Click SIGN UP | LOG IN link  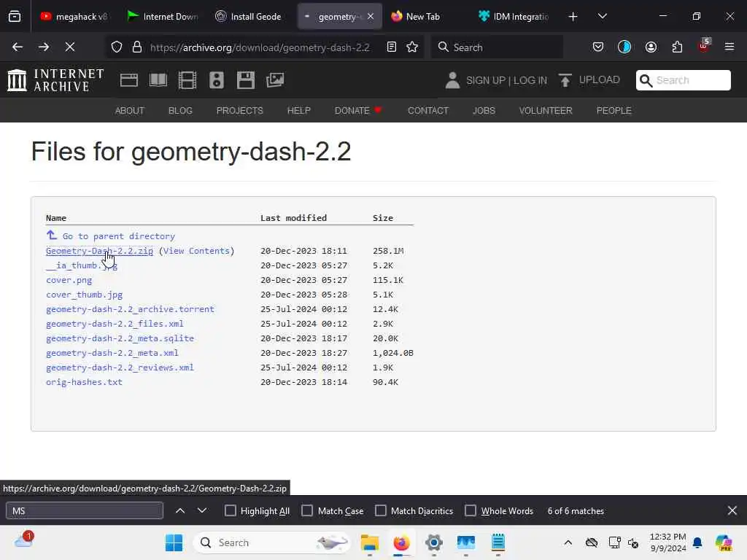pyautogui.click(x=506, y=80)
